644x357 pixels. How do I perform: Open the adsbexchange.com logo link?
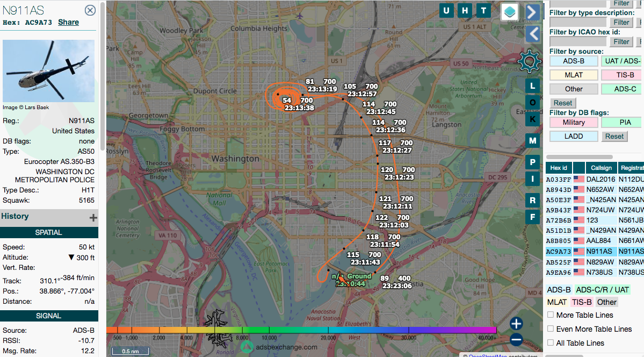[279, 347]
